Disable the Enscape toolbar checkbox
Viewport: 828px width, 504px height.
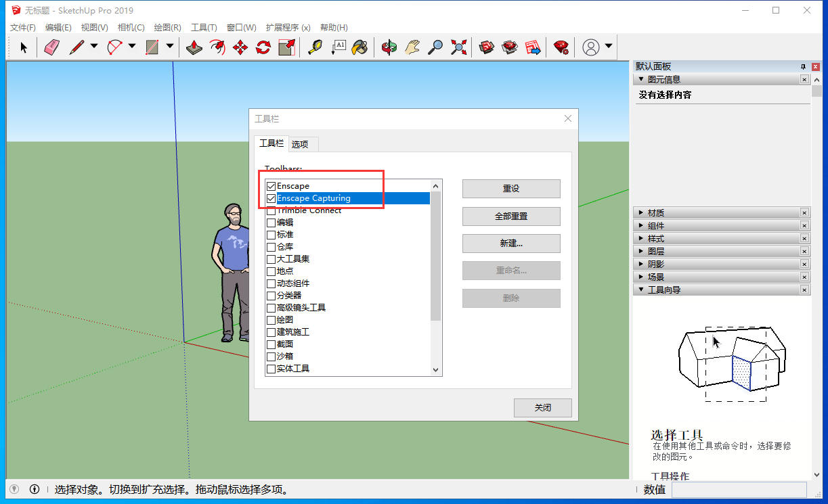pyautogui.click(x=271, y=185)
